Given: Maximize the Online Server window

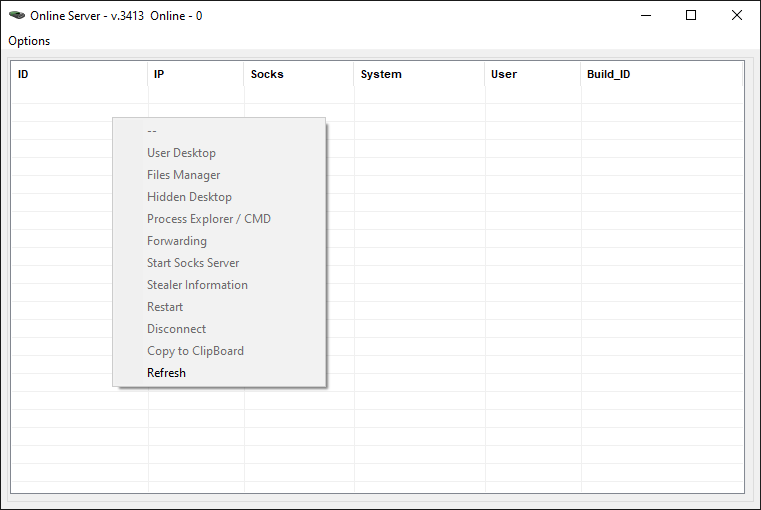Looking at the screenshot, I should pos(691,16).
